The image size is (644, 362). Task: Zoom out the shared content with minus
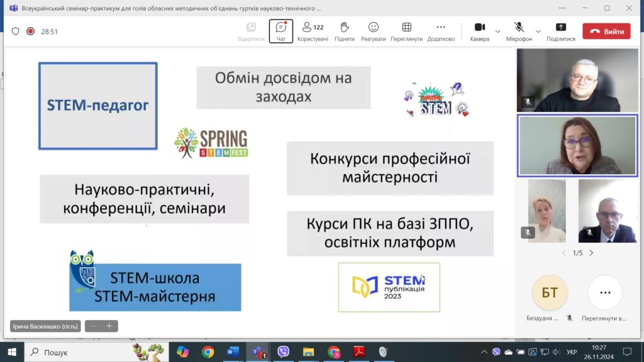pos(93,326)
